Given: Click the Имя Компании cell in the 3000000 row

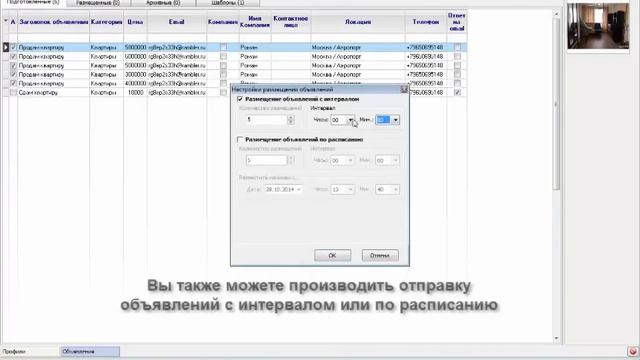Looking at the screenshot, I should (x=255, y=74).
